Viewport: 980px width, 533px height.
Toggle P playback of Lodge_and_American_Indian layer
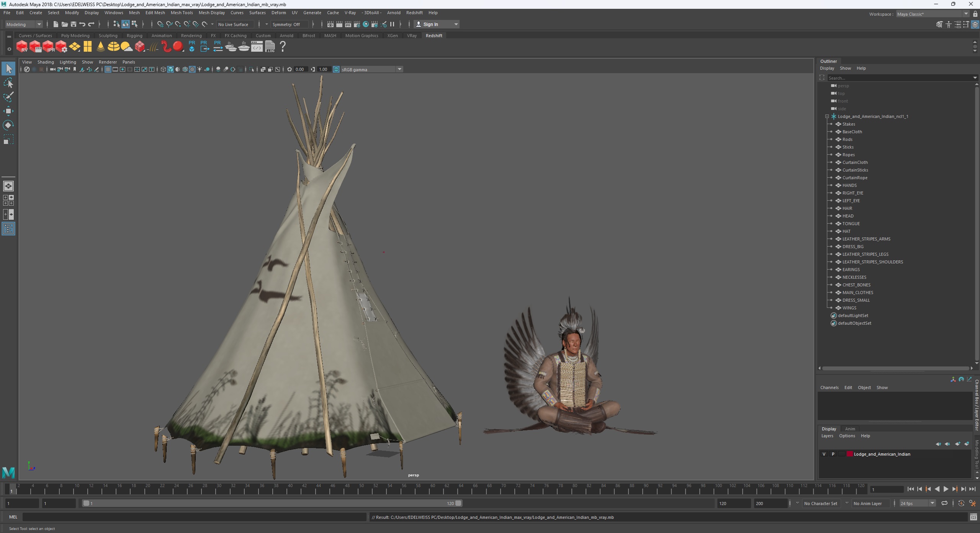pyautogui.click(x=833, y=454)
